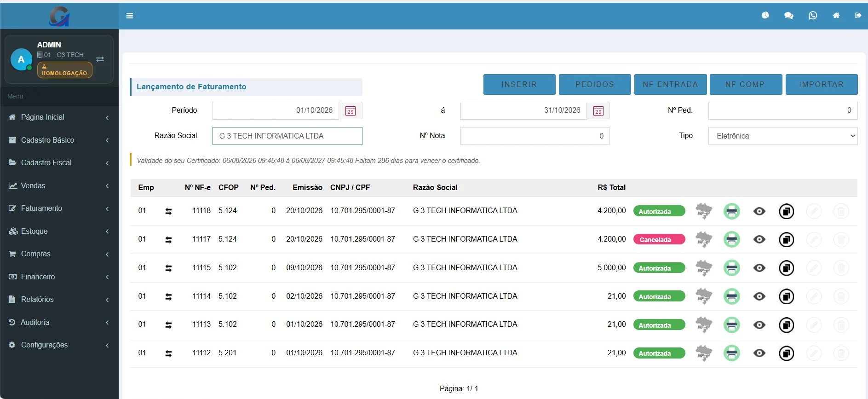Screen dimensions: 868x399
Task: Click the INSERIR button
Action: pyautogui.click(x=519, y=84)
